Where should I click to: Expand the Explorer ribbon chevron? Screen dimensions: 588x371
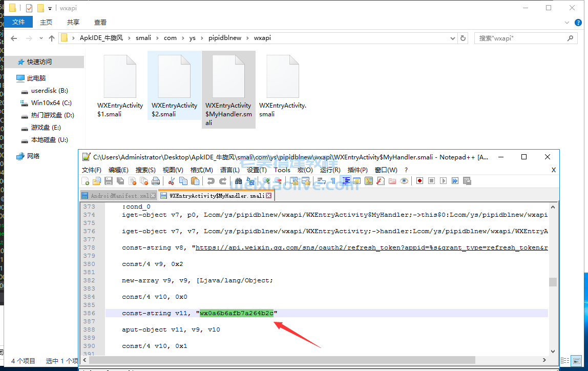click(x=566, y=23)
